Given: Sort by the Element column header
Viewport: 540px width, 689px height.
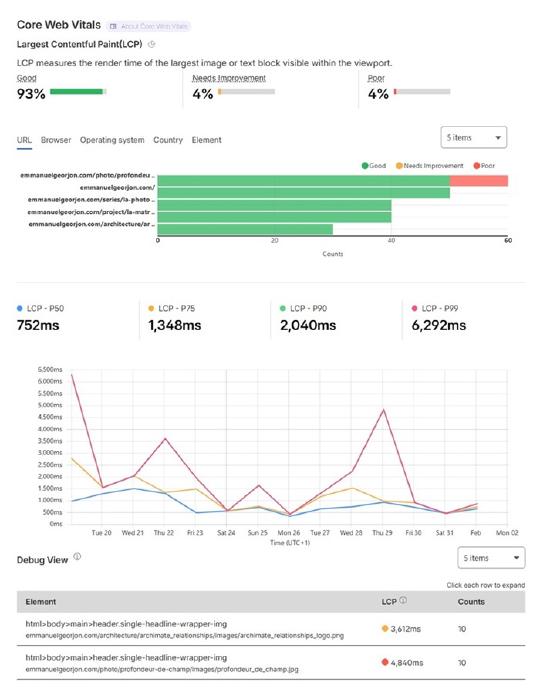Looking at the screenshot, I should (40, 602).
